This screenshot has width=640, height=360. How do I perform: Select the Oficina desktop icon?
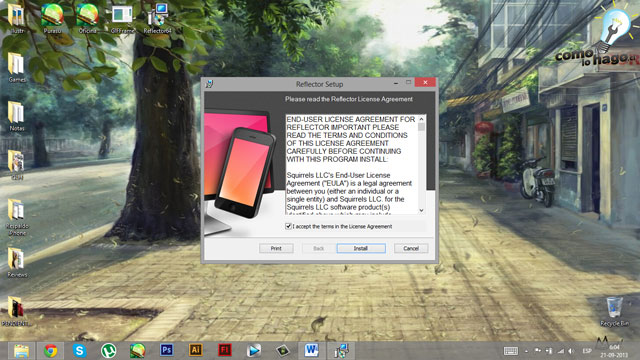(x=87, y=19)
